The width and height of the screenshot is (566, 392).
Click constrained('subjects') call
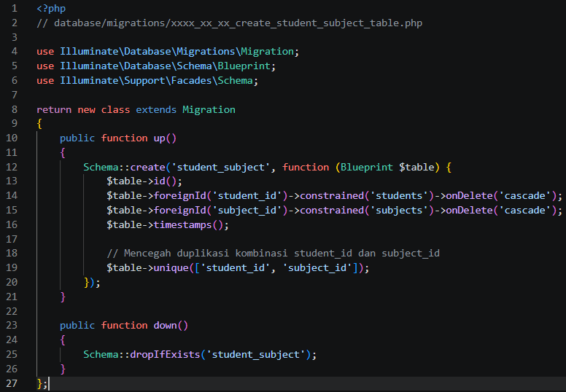click(367, 211)
